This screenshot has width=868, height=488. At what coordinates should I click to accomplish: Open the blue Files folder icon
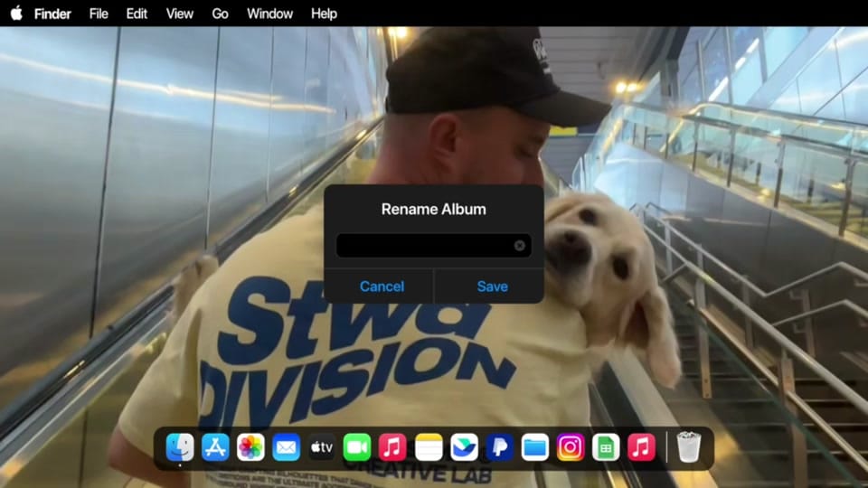pos(534,447)
